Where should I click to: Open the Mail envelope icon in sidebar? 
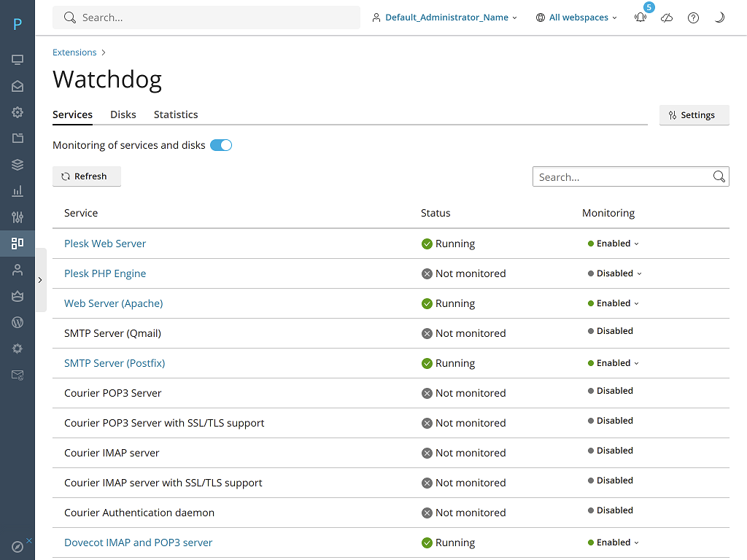(18, 86)
